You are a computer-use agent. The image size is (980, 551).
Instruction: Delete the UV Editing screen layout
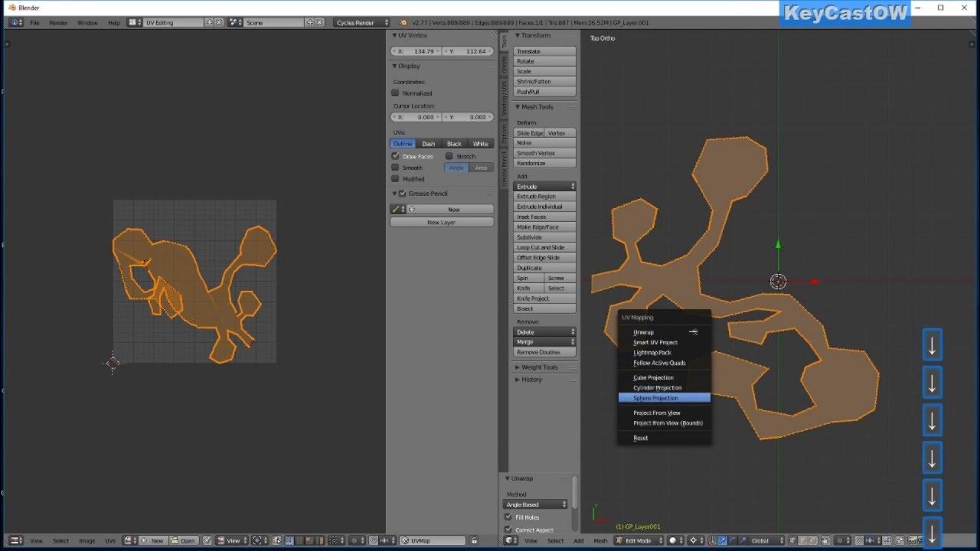point(219,23)
